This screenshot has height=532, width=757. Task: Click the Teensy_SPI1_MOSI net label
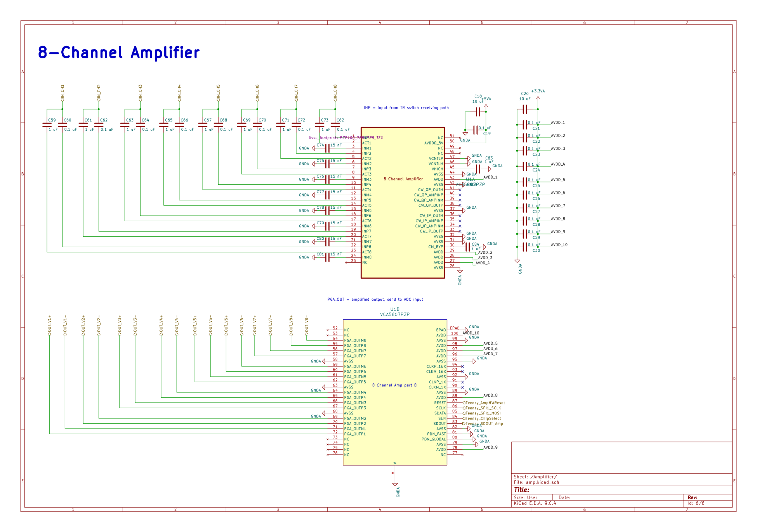coord(482,413)
